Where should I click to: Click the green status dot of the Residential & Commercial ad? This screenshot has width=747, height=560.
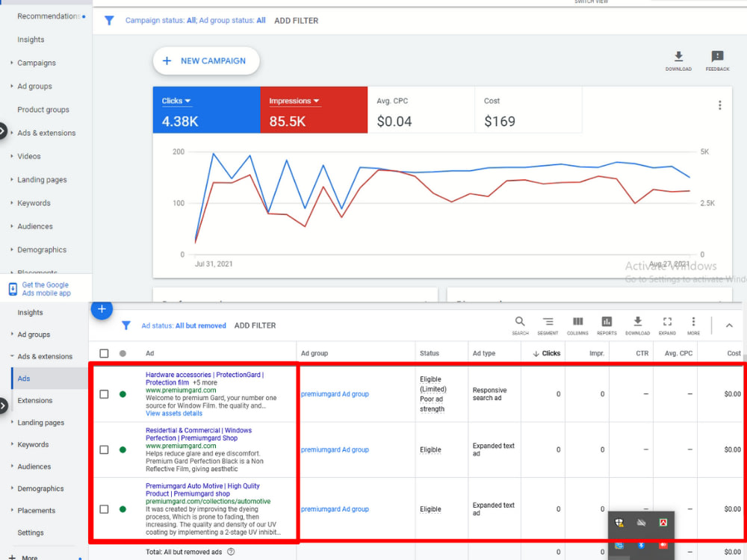pyautogui.click(x=123, y=449)
